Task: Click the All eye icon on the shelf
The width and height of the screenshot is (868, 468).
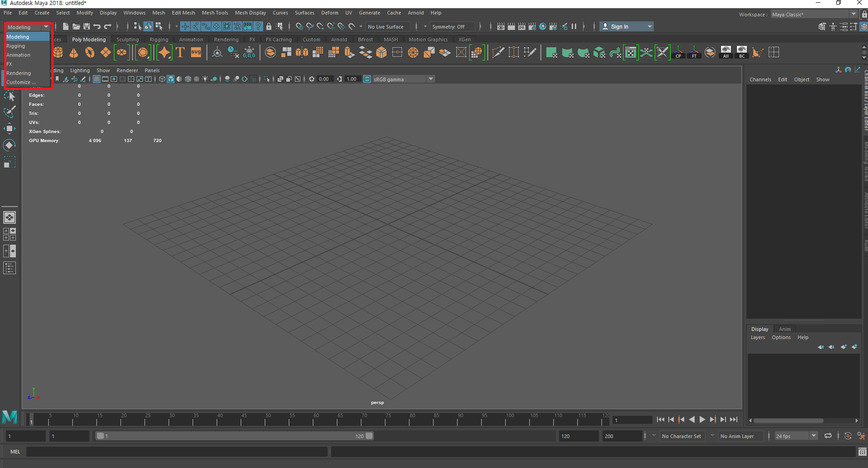Action: [x=726, y=53]
